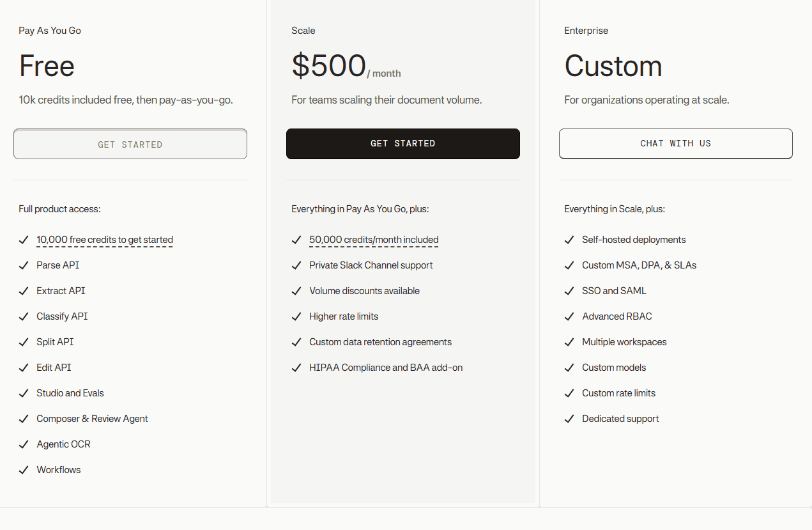The width and height of the screenshot is (812, 530).
Task: Click the checkmark beside SSO and SAML
Action: [569, 290]
